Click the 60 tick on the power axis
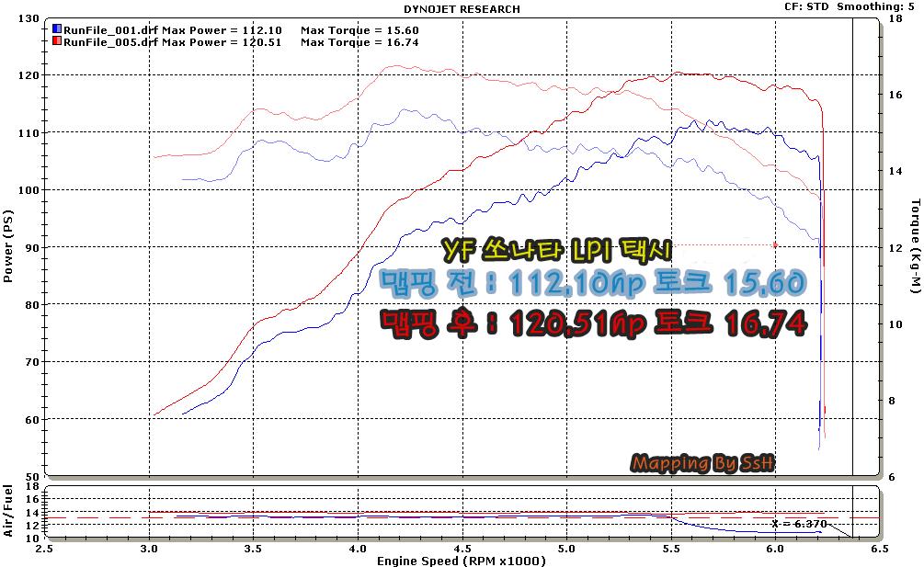This screenshot has height=567, width=924. 32,420
